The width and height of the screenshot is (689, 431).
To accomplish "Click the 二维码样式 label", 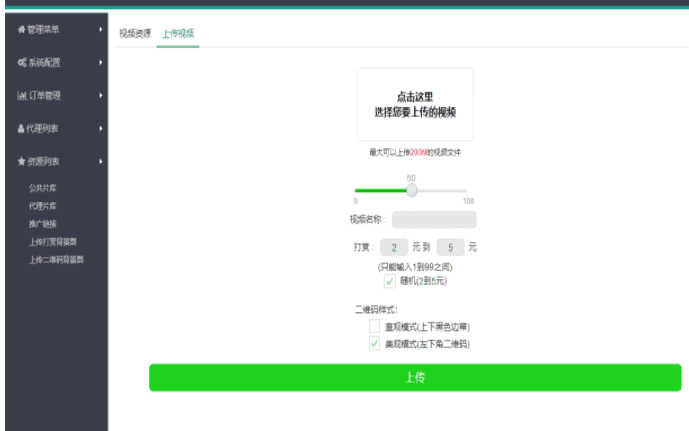I will [376, 310].
